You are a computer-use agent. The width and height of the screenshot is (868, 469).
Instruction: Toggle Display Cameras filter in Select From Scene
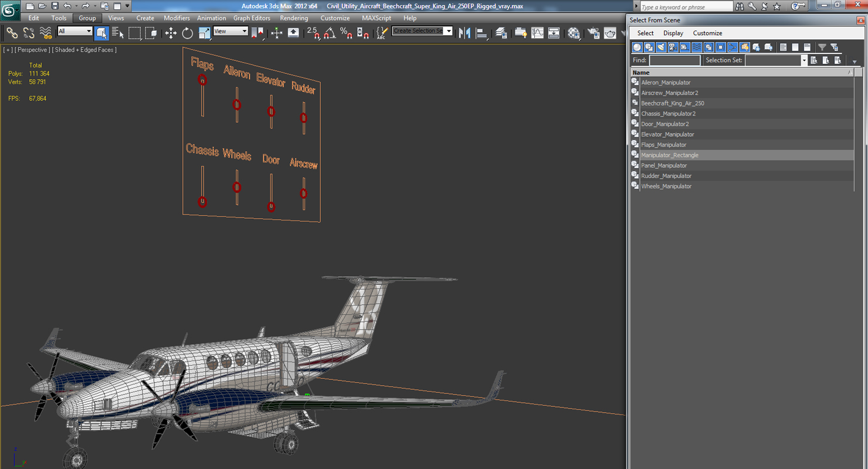tap(673, 47)
